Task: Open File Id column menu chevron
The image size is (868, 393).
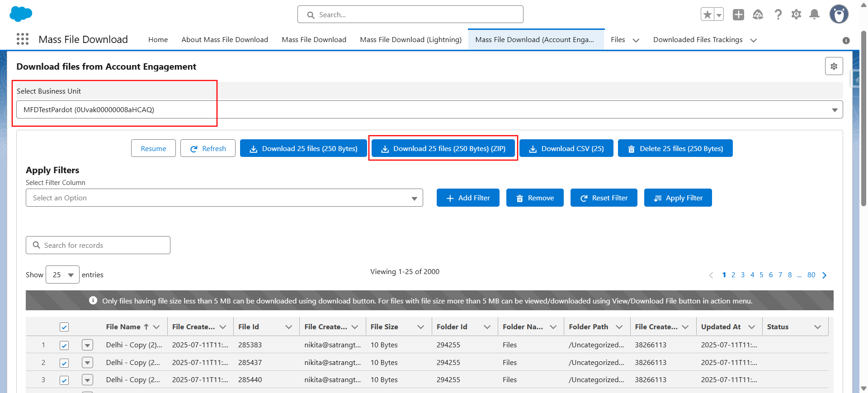Action: 288,327
